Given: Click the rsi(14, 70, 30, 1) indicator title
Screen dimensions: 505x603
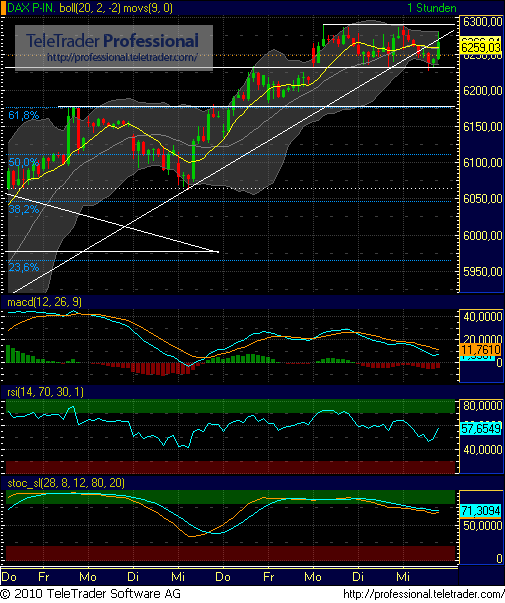Looking at the screenshot, I should (x=45, y=392).
